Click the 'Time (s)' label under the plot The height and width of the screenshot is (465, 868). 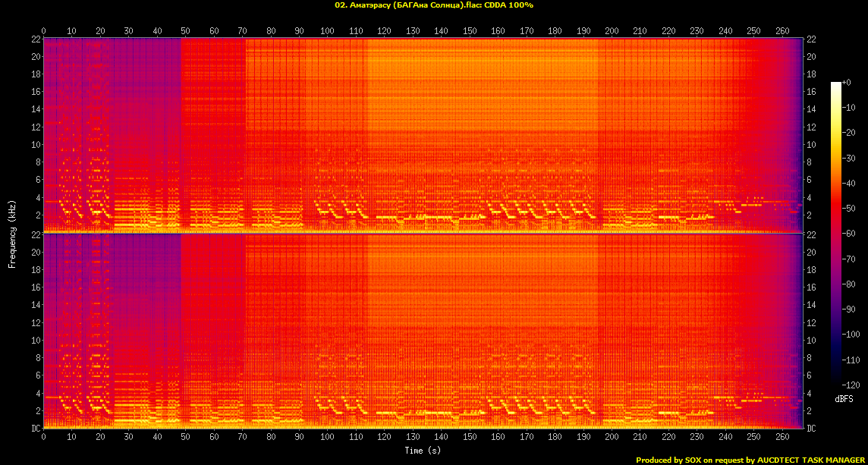pos(424,451)
